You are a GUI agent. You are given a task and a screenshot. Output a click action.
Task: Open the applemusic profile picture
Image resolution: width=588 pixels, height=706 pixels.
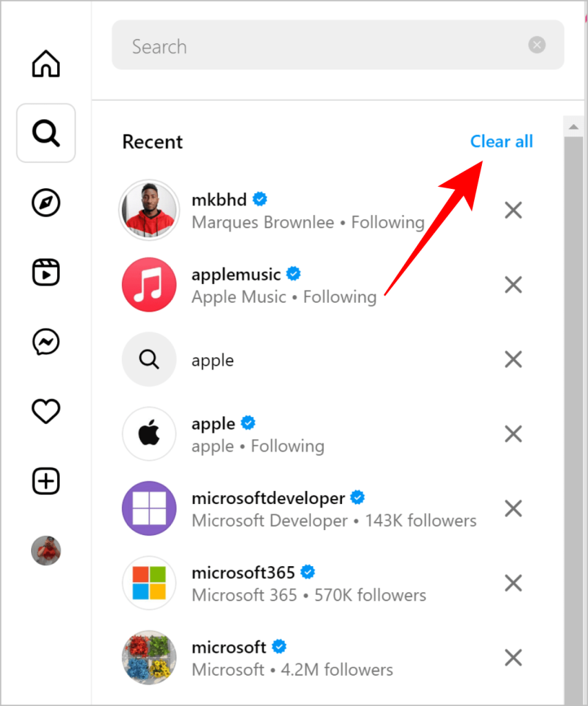150,285
